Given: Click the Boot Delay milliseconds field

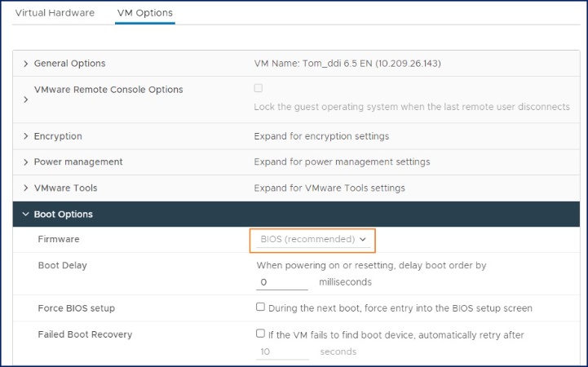Looking at the screenshot, I should click(282, 282).
